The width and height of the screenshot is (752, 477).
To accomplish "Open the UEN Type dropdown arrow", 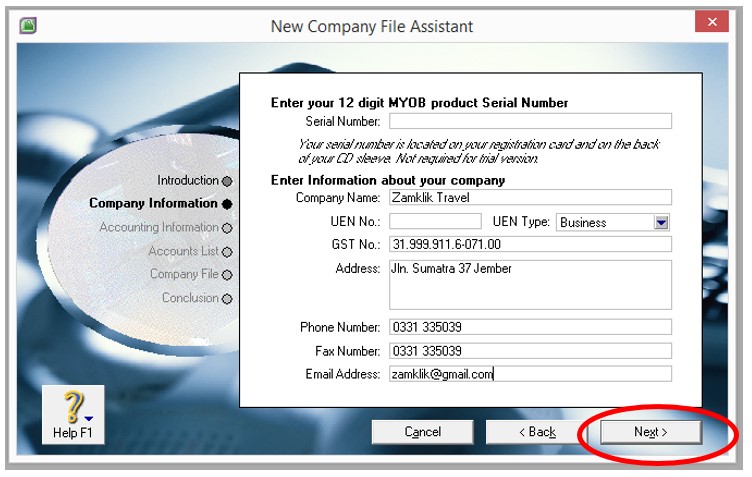I will [661, 222].
